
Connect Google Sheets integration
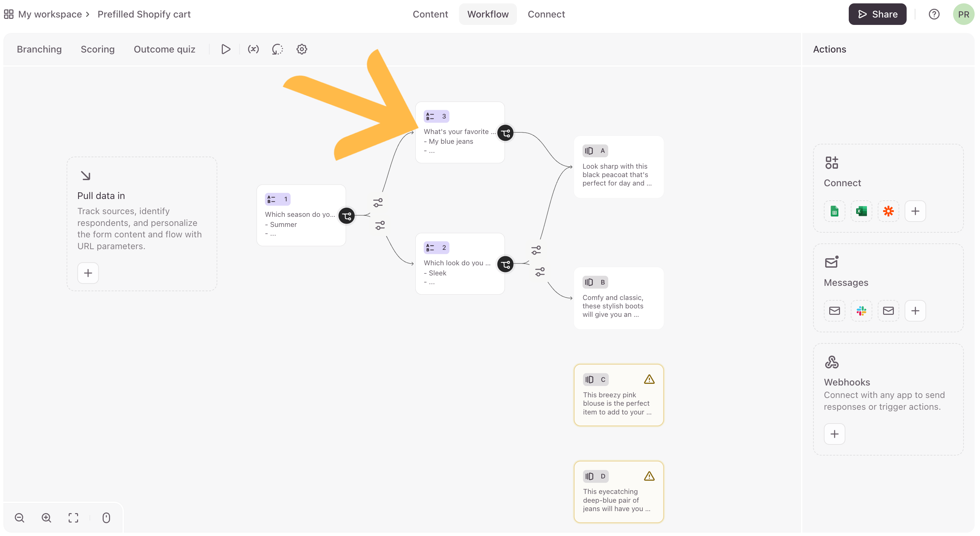(834, 211)
